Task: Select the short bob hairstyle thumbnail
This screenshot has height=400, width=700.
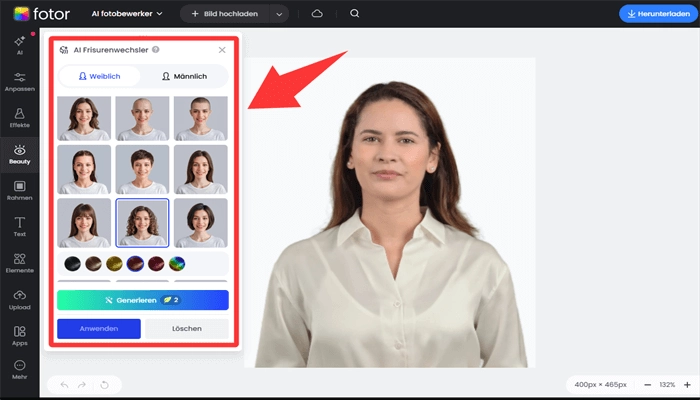Action: pyautogui.click(x=200, y=223)
